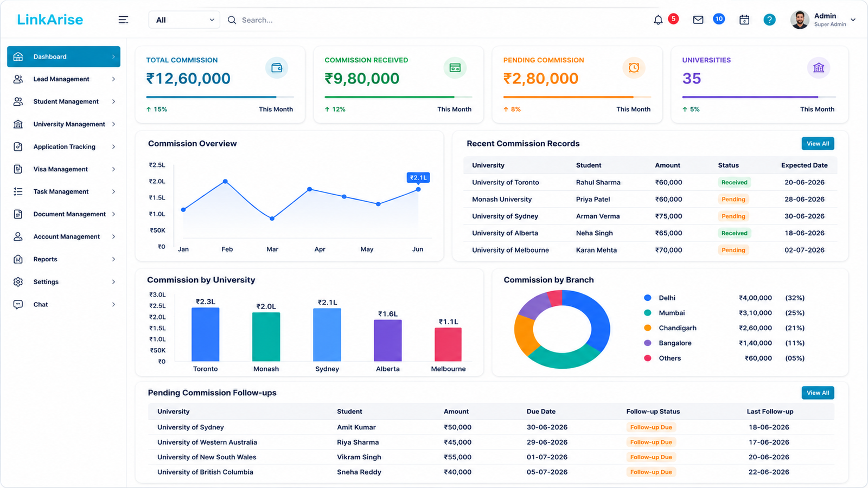The image size is (868, 488).
Task: Click the Delhi blue legend dot
Action: pos(647,298)
